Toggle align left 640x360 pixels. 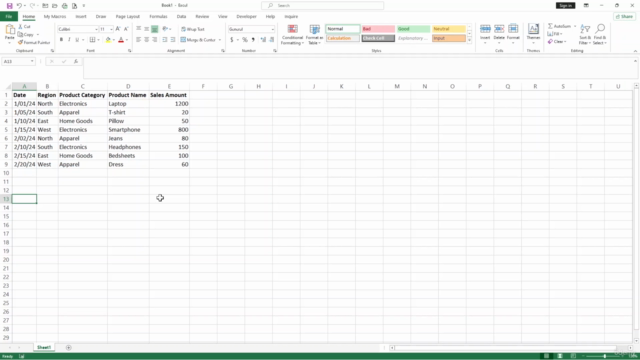(138, 40)
